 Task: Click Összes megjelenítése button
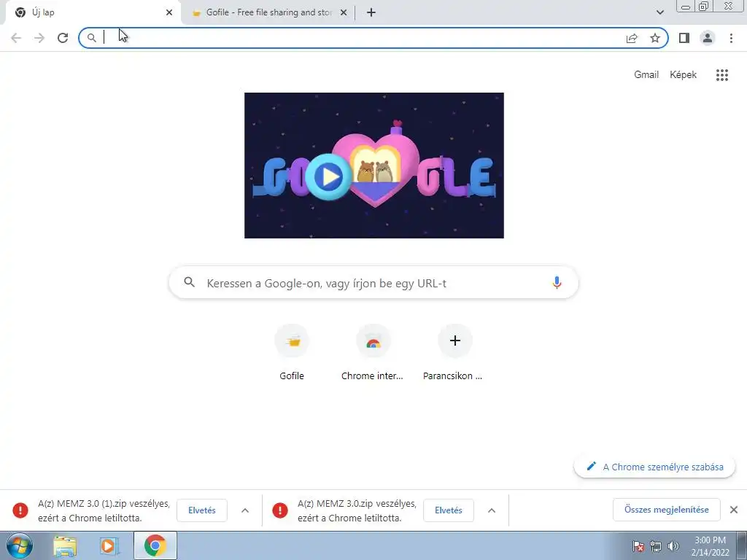667,510
